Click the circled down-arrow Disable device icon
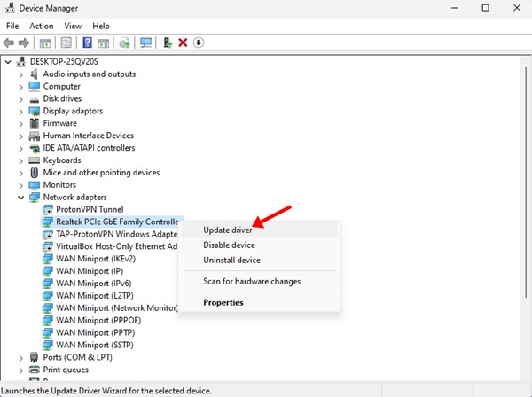Viewport: 532px width, 397px height. coord(199,43)
